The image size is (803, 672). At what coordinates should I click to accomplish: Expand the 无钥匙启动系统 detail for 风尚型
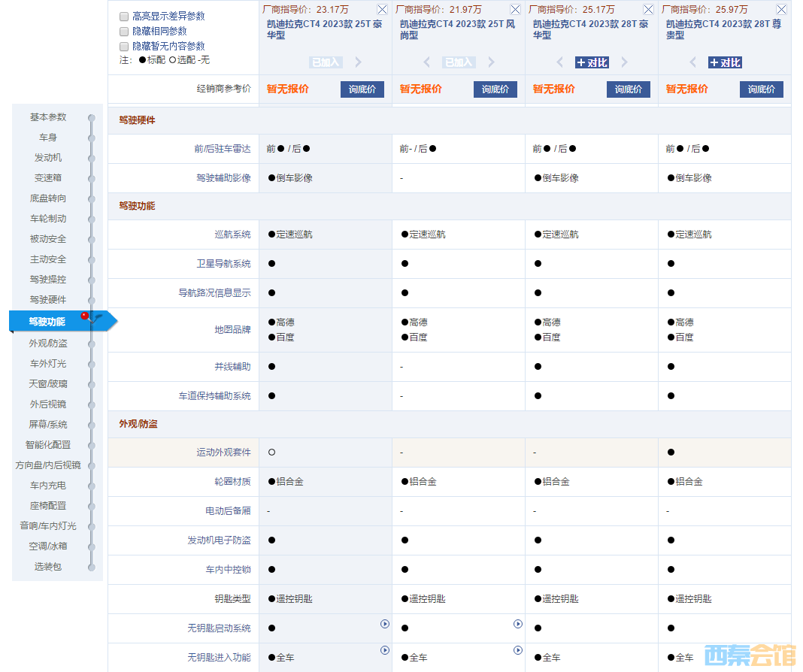517,623
